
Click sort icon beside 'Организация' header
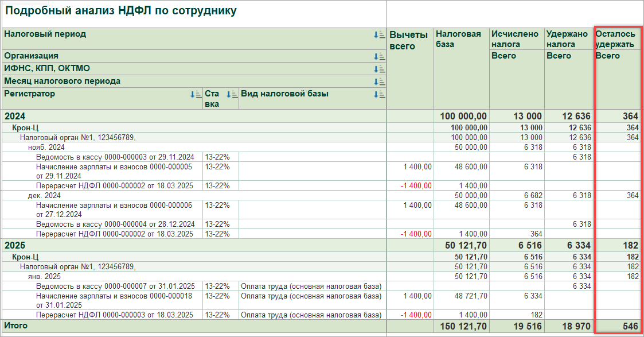click(379, 57)
